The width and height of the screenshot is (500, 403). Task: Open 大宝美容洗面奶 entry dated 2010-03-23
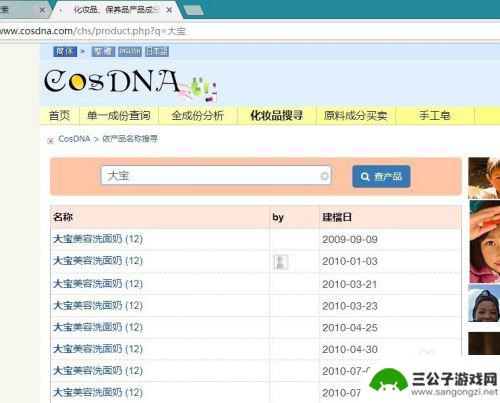(98, 305)
